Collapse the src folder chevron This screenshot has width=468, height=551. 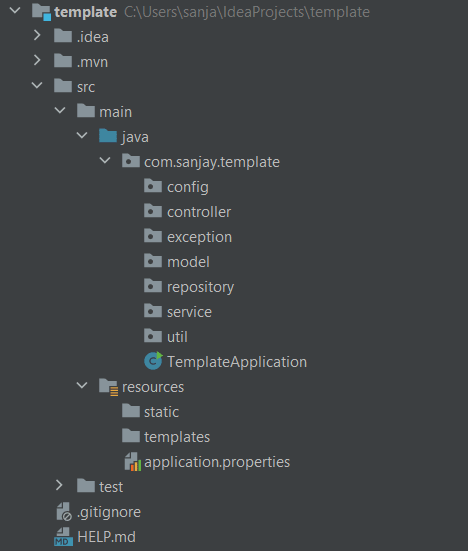pyautogui.click(x=37, y=85)
